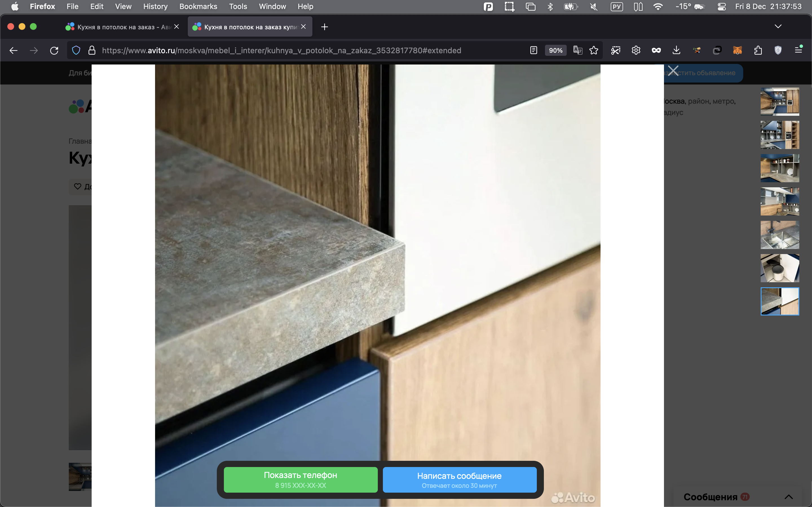Toggle macOS Control Center in menu bar

721,7
